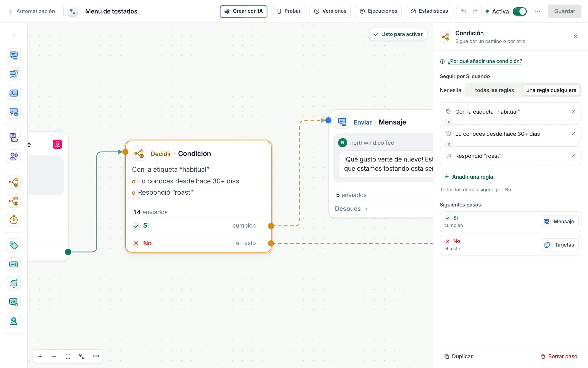Select the notification bell icon in sidebar
The image size is (588, 368).
click(14, 283)
